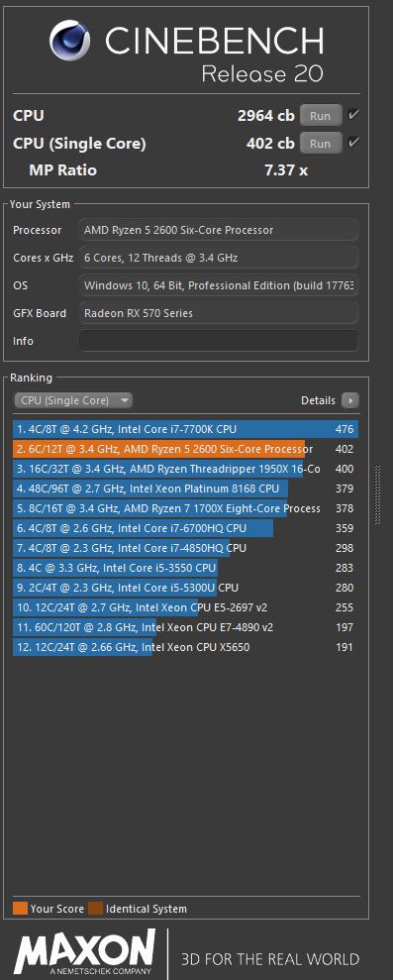Image resolution: width=393 pixels, height=980 pixels.
Task: Toggle the CPU test checkbox
Action: click(x=353, y=115)
